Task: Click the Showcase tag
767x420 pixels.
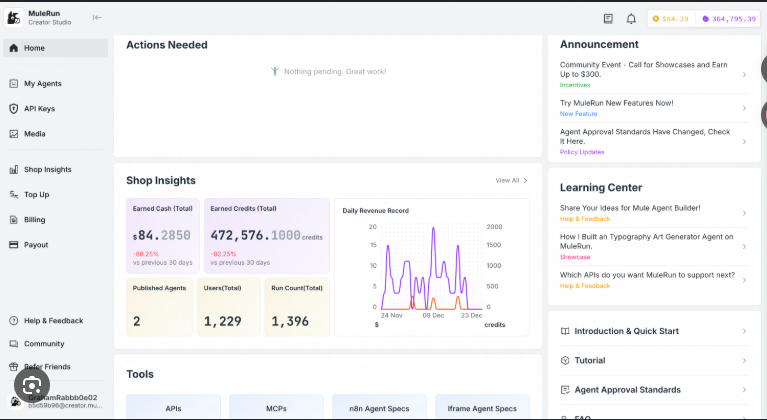Action: pos(575,257)
